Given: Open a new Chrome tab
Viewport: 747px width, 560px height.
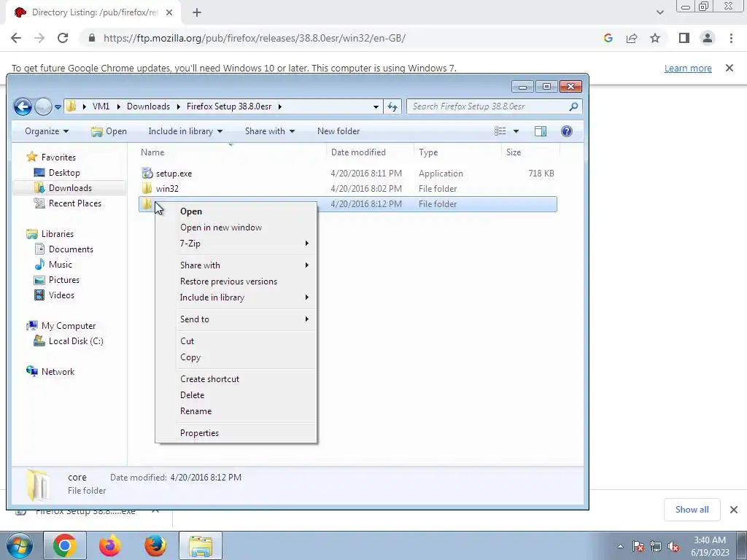Looking at the screenshot, I should tap(197, 12).
